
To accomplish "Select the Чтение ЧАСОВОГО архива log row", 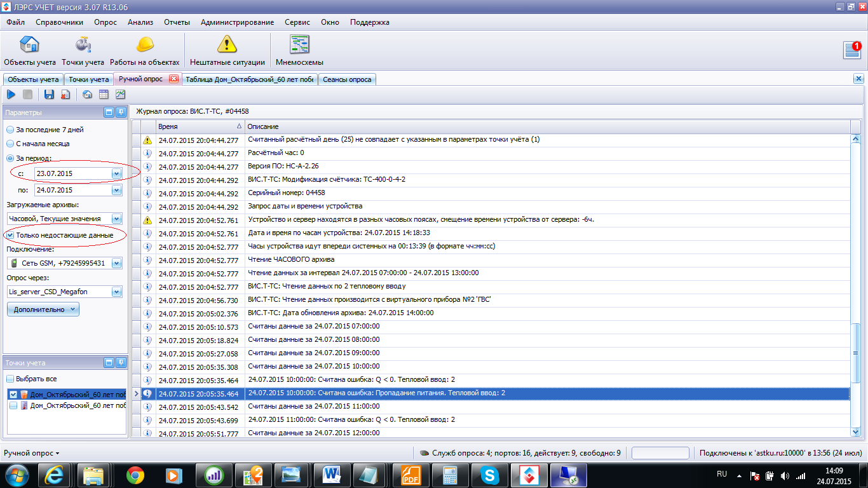I will (491, 259).
